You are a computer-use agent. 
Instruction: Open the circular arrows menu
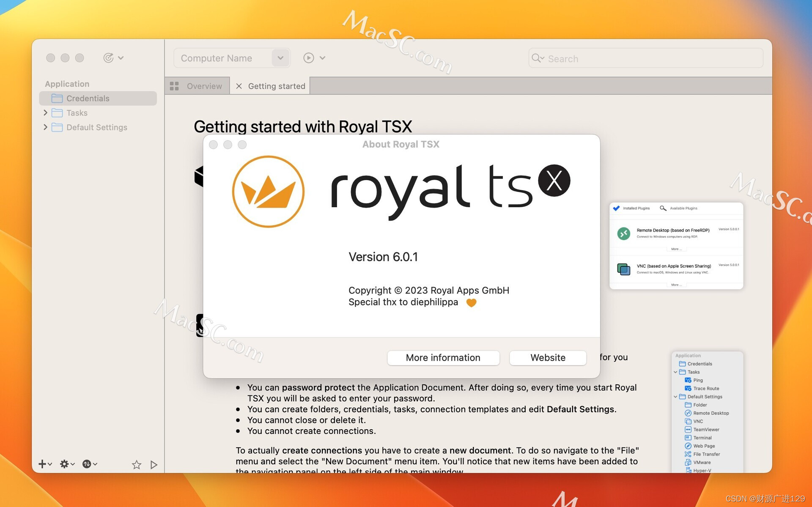tap(89, 464)
